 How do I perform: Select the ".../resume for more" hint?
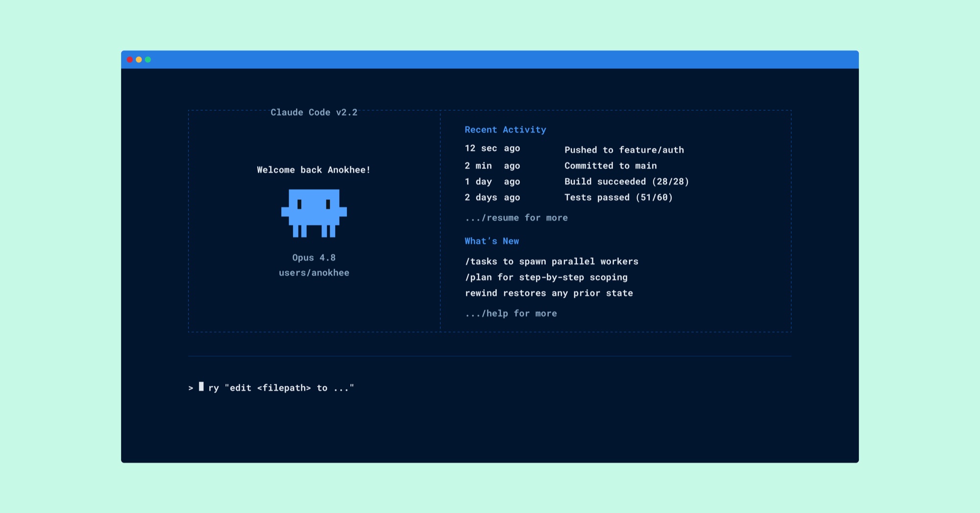coord(516,218)
